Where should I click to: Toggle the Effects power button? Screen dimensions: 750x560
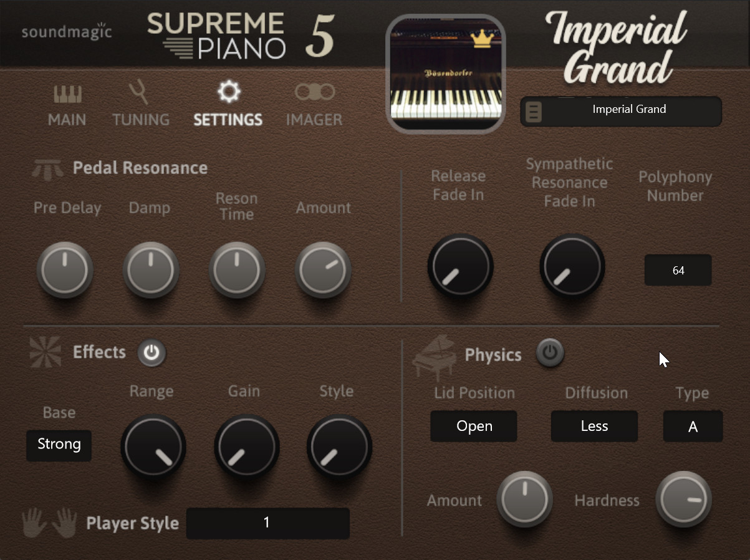point(151,353)
